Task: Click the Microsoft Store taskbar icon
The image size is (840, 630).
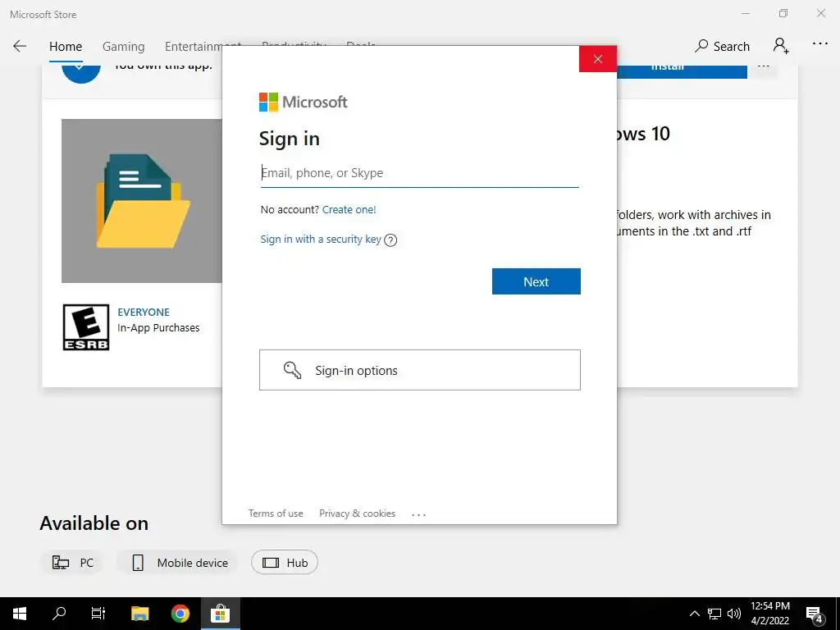Action: (220, 614)
